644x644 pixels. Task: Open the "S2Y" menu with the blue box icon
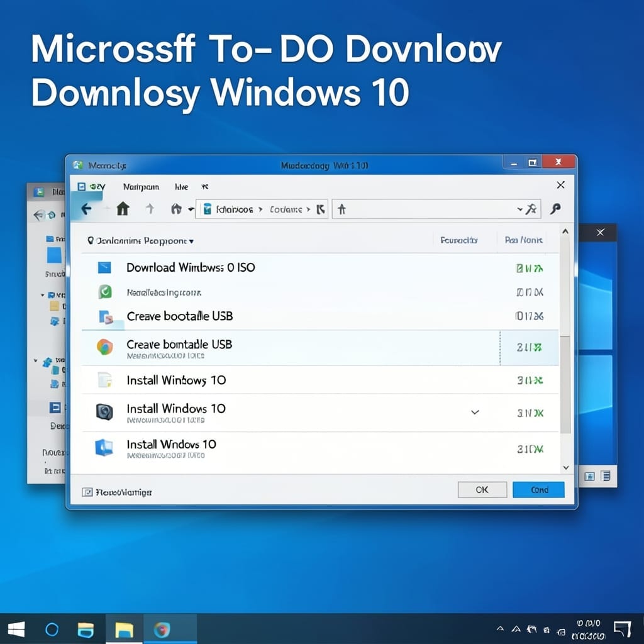(91, 187)
